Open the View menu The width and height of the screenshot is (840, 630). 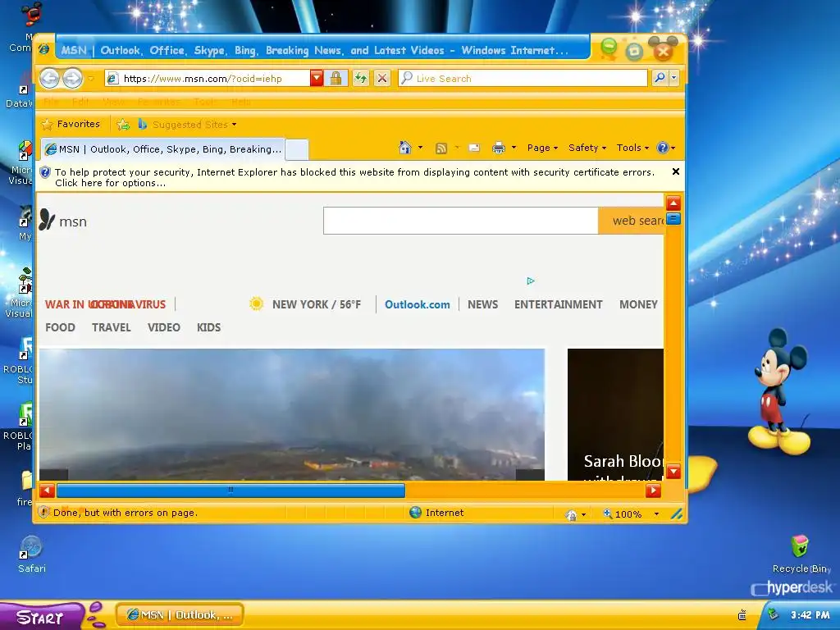pyautogui.click(x=113, y=101)
